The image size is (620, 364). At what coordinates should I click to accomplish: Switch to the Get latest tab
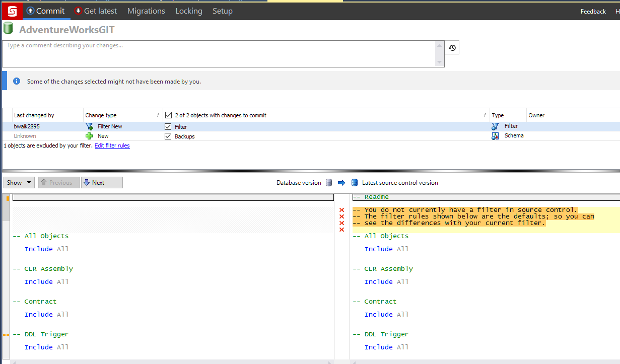[x=96, y=11]
